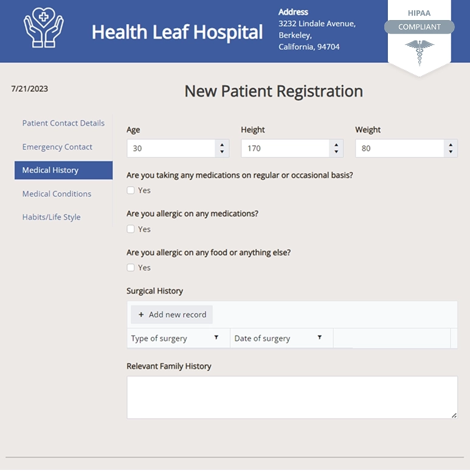Viewport: 470px width, 476px height.
Task: Check Yes for taking medications regularly
Action: click(x=131, y=190)
